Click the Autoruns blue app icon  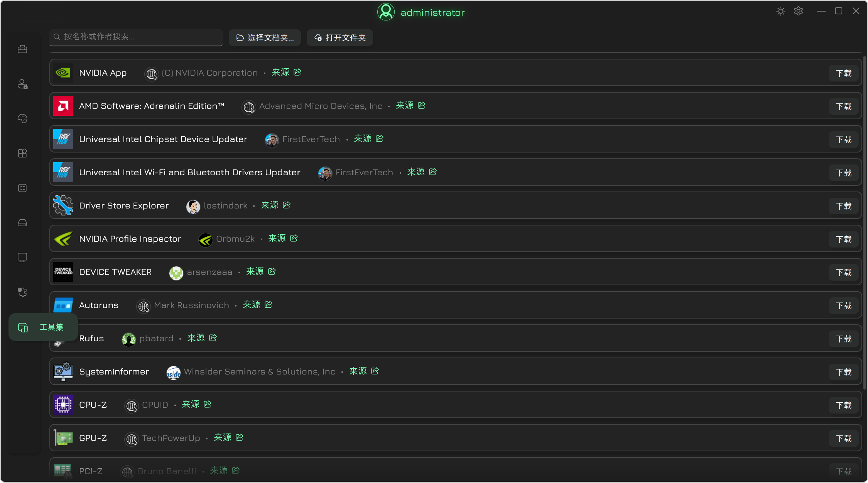coord(63,305)
